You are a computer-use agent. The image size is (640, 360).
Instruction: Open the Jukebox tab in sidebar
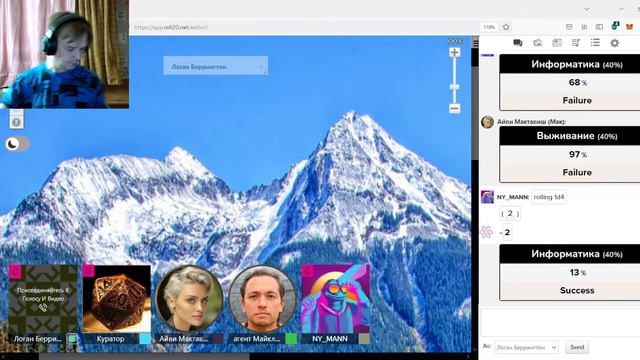point(576,43)
